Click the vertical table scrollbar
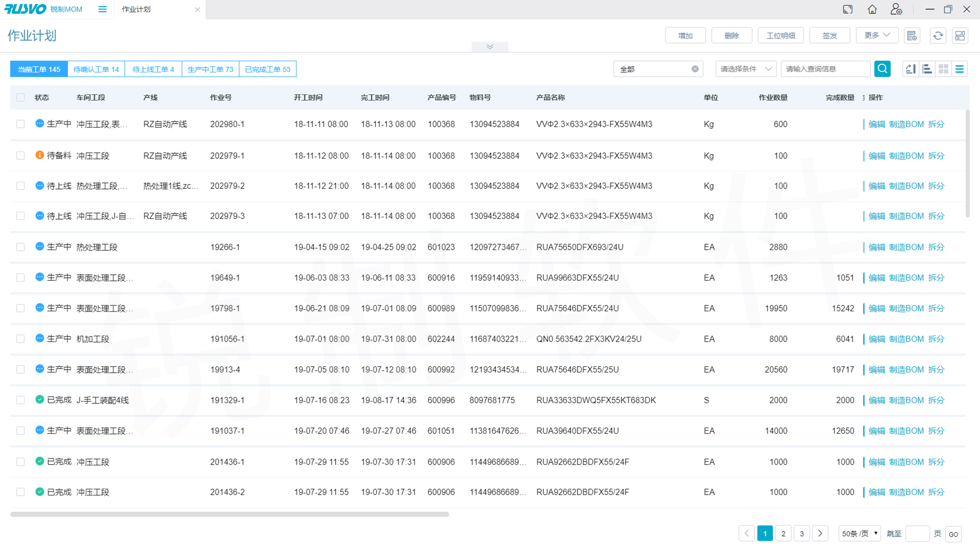980x549 pixels. coord(967,164)
